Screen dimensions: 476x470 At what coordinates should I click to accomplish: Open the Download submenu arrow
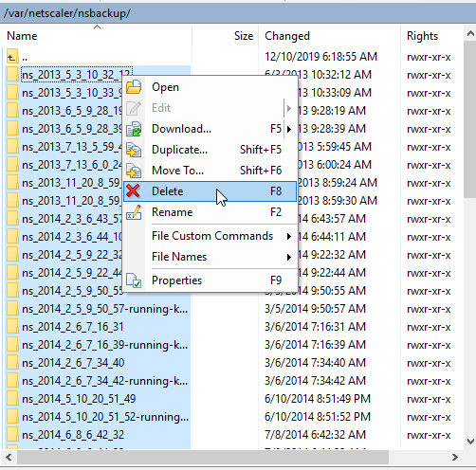point(289,129)
